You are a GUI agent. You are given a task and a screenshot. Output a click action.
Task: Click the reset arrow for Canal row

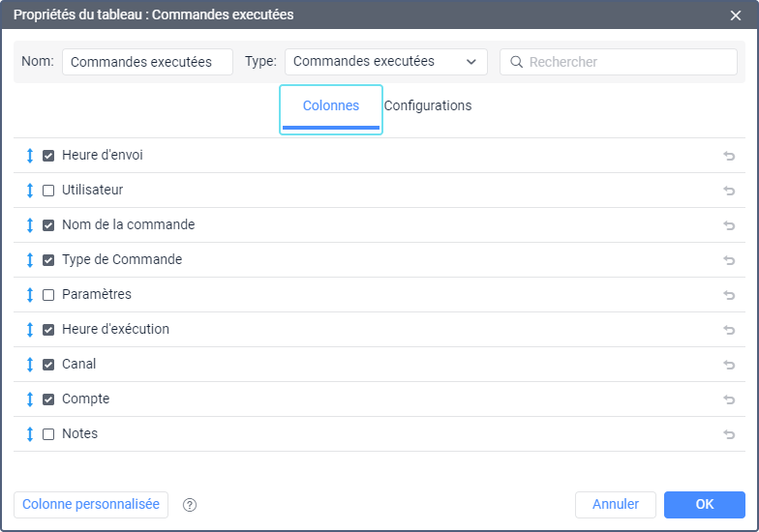tap(729, 365)
